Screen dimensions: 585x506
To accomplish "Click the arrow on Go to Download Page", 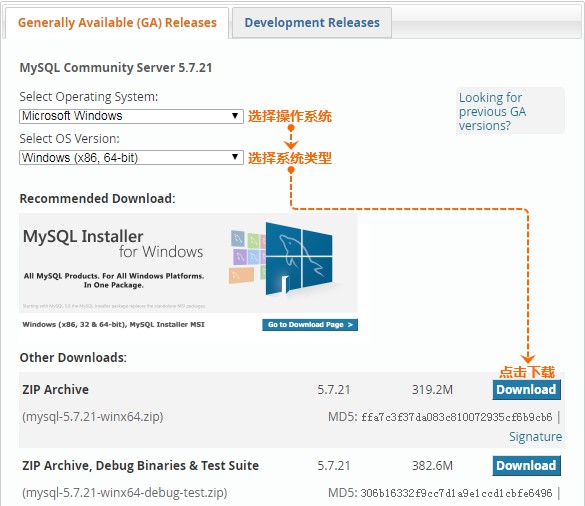I will (x=350, y=325).
